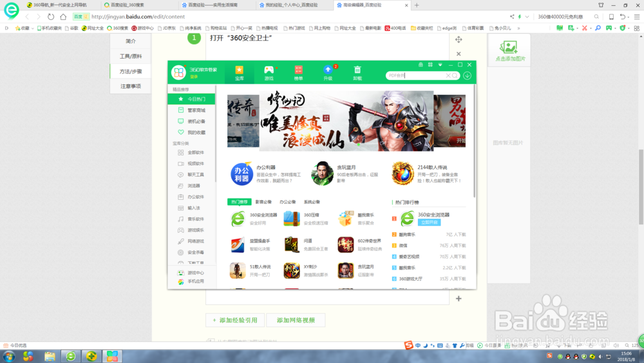Image resolution: width=644 pixels, height=363 pixels.
Task: Select 聊天工具 category
Action: [x=191, y=175]
